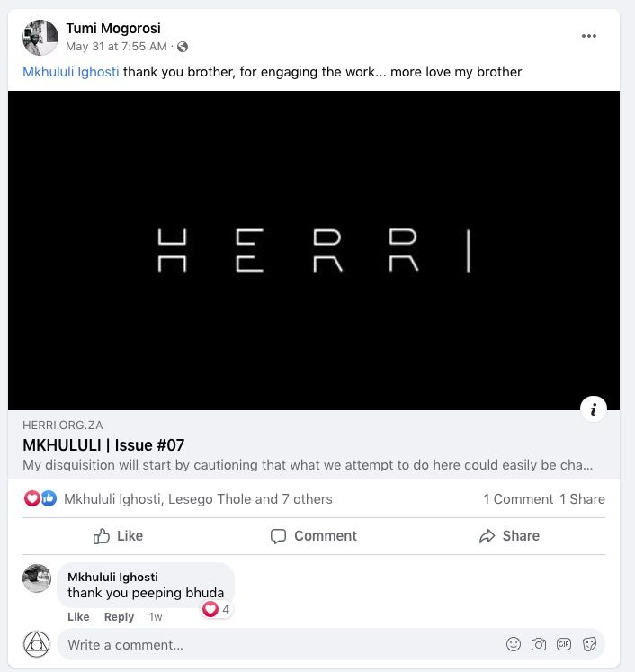Viewport: 635px width, 672px height.
Task: Click the Comment button under the post
Action: (x=313, y=536)
